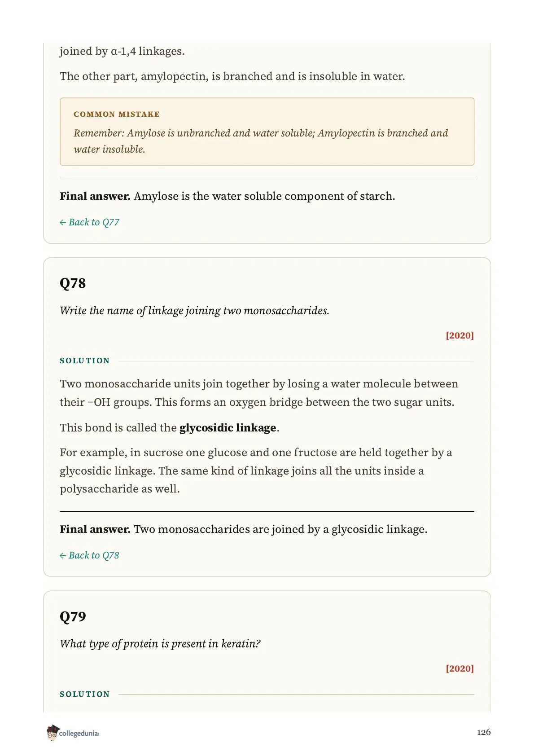Follow the 'Back to Q78' link
The image size is (534, 756).
(89, 555)
